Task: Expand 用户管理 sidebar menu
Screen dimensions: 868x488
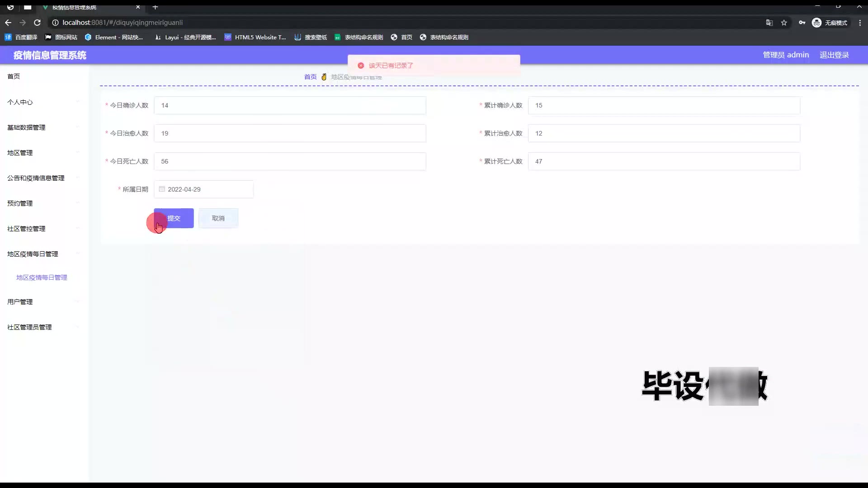Action: point(20,302)
